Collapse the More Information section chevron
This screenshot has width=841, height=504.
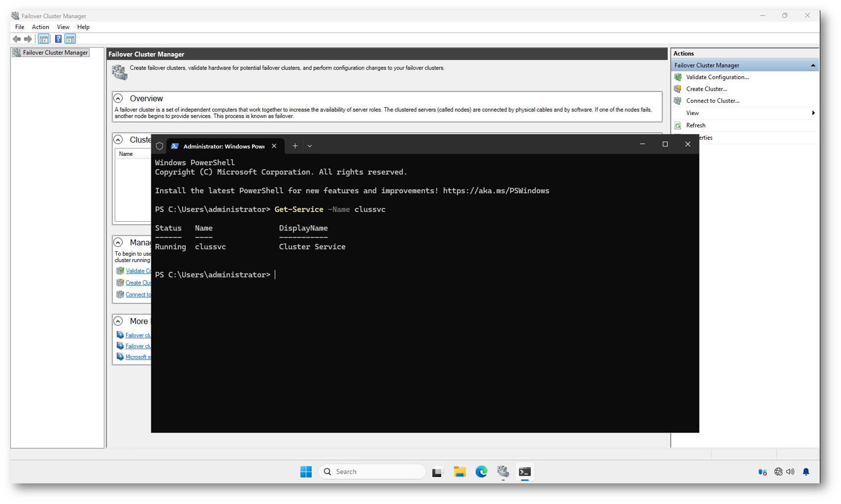(x=118, y=321)
